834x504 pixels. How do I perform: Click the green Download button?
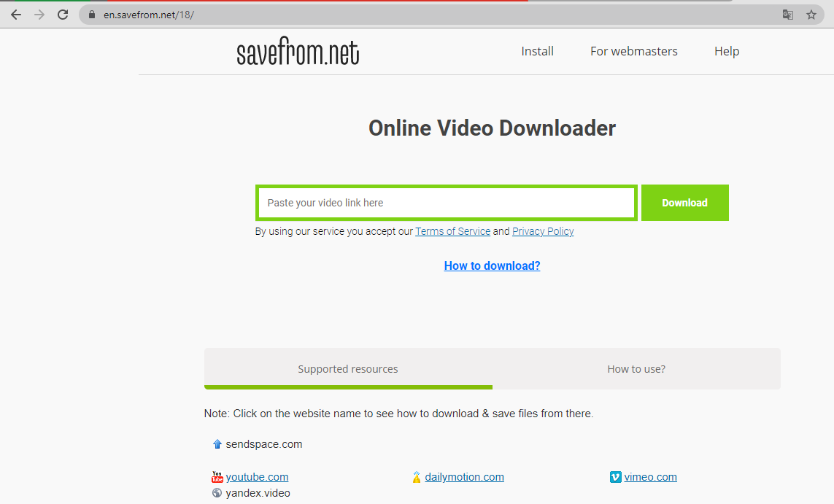(685, 203)
